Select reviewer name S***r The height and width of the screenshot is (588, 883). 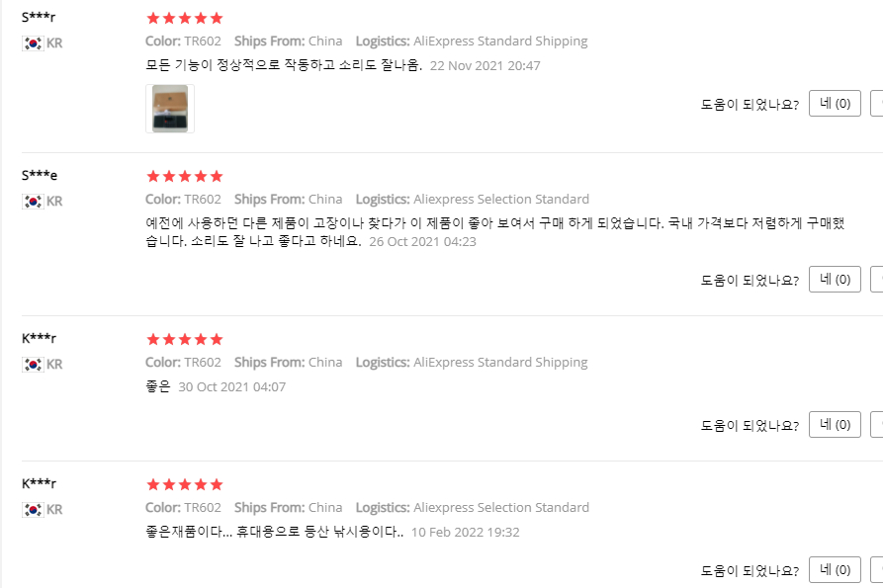39,17
